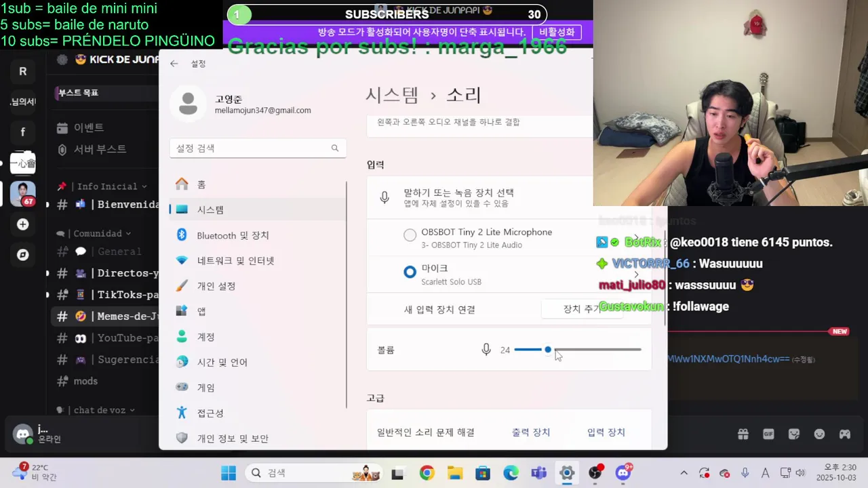Image resolution: width=868 pixels, height=488 pixels.
Task: Open Discord Discover compass icon
Action: pyautogui.click(x=22, y=255)
